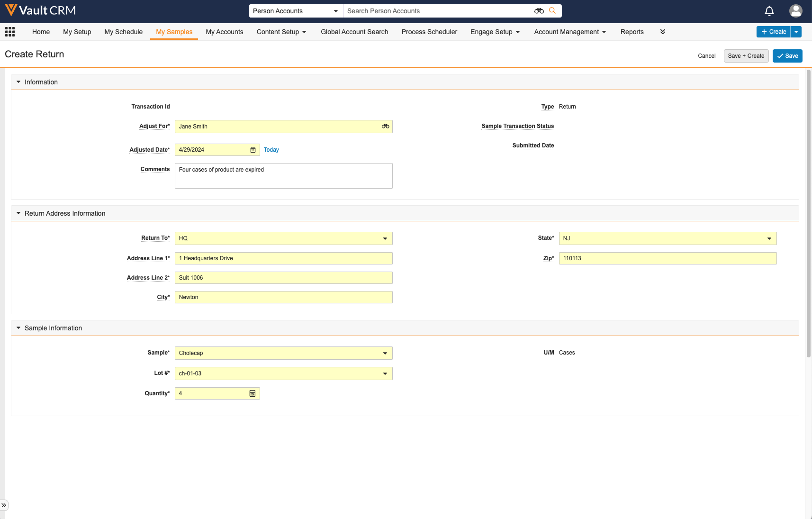
Task: Open the app launcher grid icon
Action: (10, 32)
